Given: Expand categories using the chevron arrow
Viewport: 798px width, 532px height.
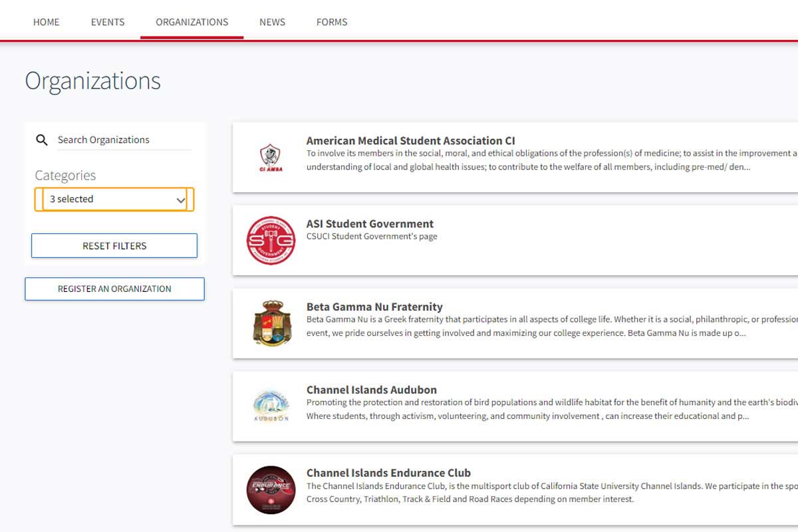Looking at the screenshot, I should [x=180, y=199].
